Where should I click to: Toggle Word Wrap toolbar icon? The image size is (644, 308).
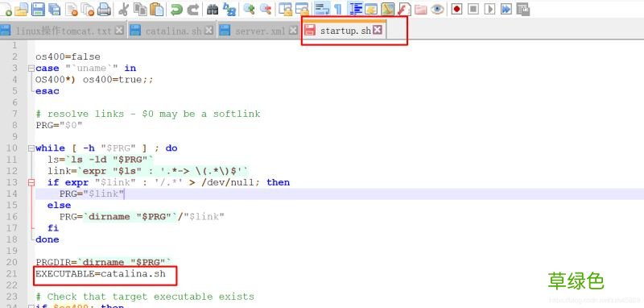(321, 9)
